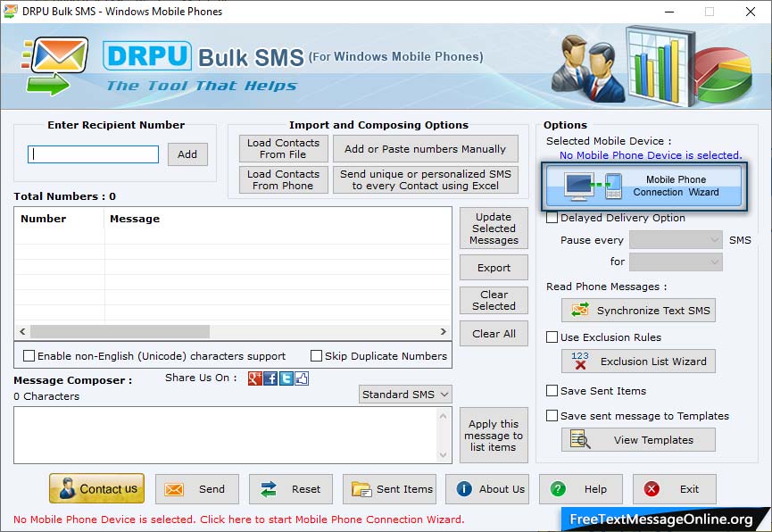Click Clear Selected button
Screen dimensions: 772x532
point(494,300)
